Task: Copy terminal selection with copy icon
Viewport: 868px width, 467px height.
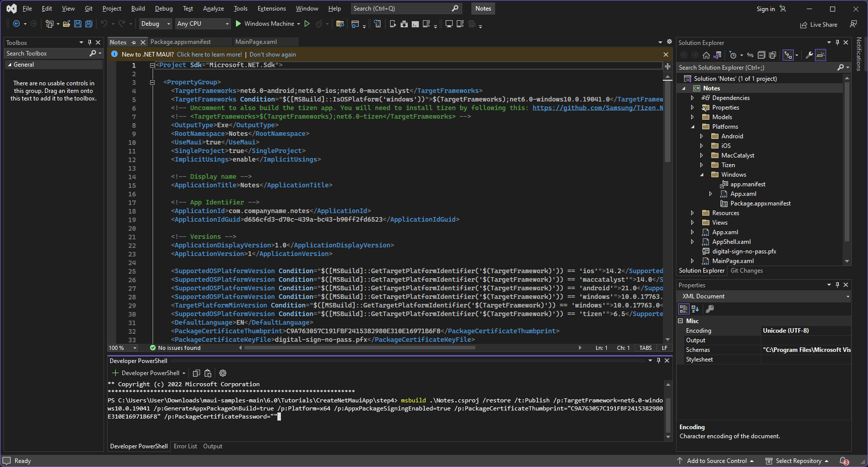Action: click(x=197, y=373)
